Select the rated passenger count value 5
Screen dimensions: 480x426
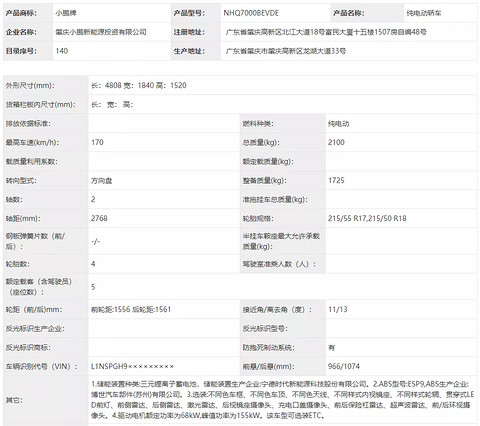[x=93, y=287]
